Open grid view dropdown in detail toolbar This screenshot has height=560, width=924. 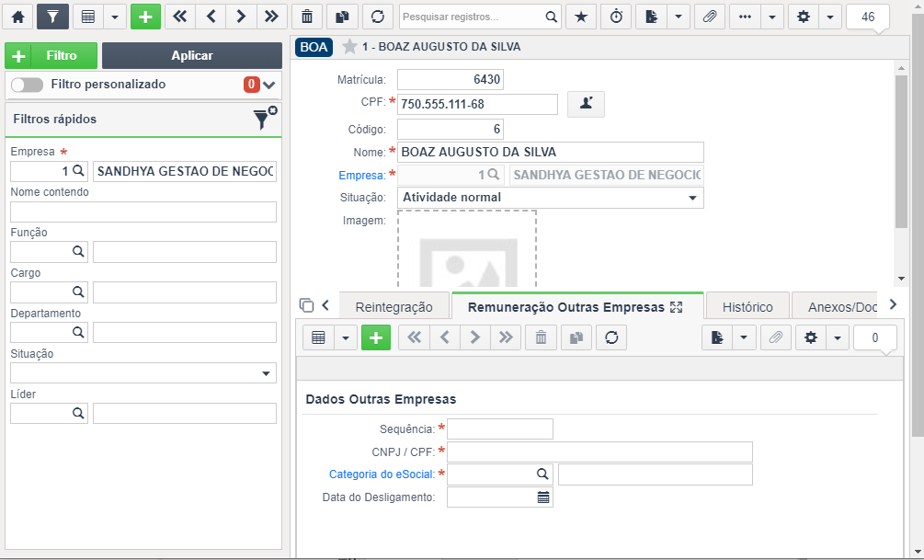tap(346, 337)
